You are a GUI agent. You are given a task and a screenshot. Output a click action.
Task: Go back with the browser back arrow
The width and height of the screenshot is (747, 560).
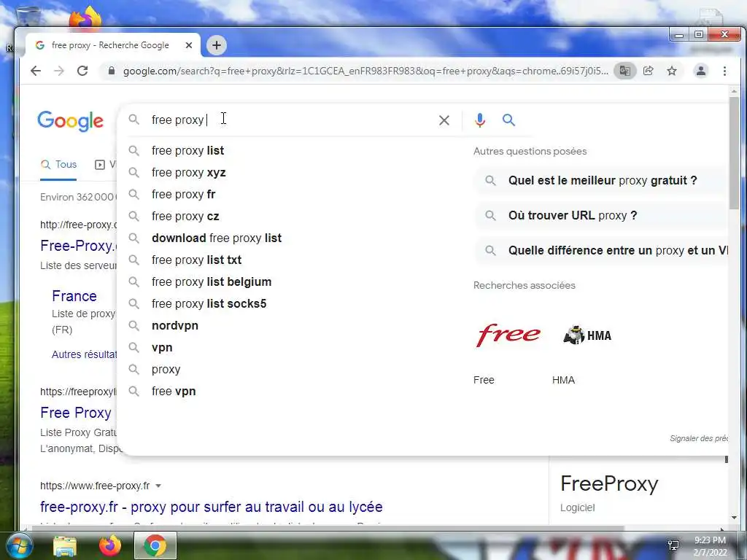point(36,71)
